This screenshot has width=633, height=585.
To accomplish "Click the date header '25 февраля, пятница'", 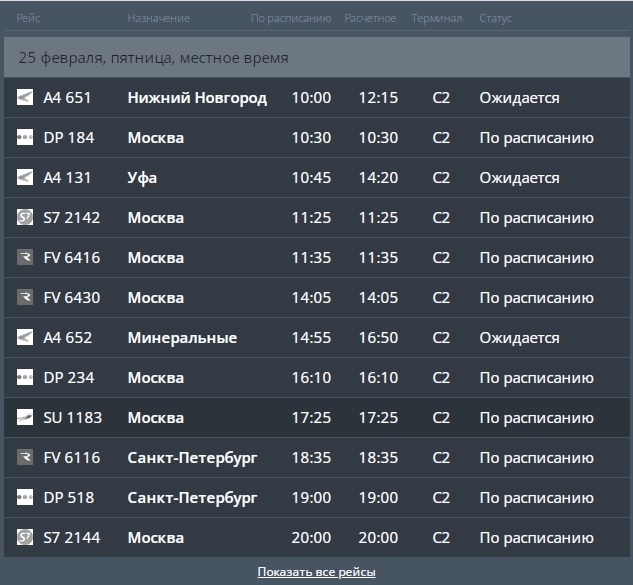I will click(153, 58).
